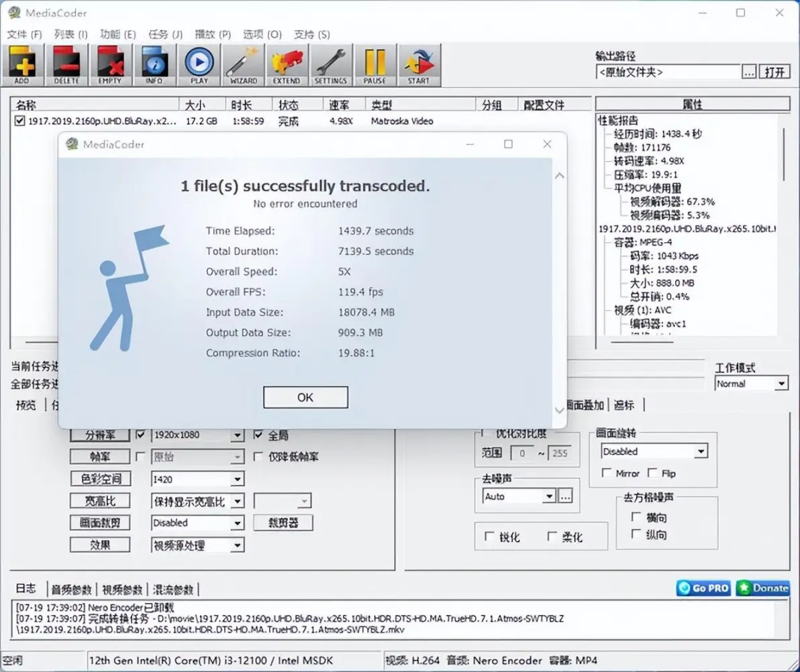800x672 pixels.
Task: Launch the WIZARD toolbar icon
Action: [243, 65]
